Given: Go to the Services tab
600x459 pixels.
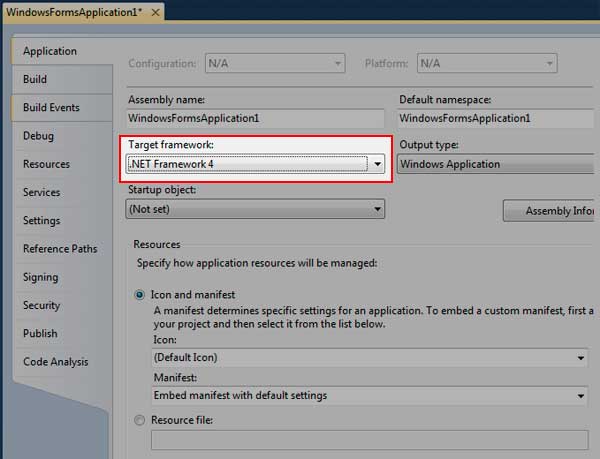Looking at the screenshot, I should click(x=62, y=192).
